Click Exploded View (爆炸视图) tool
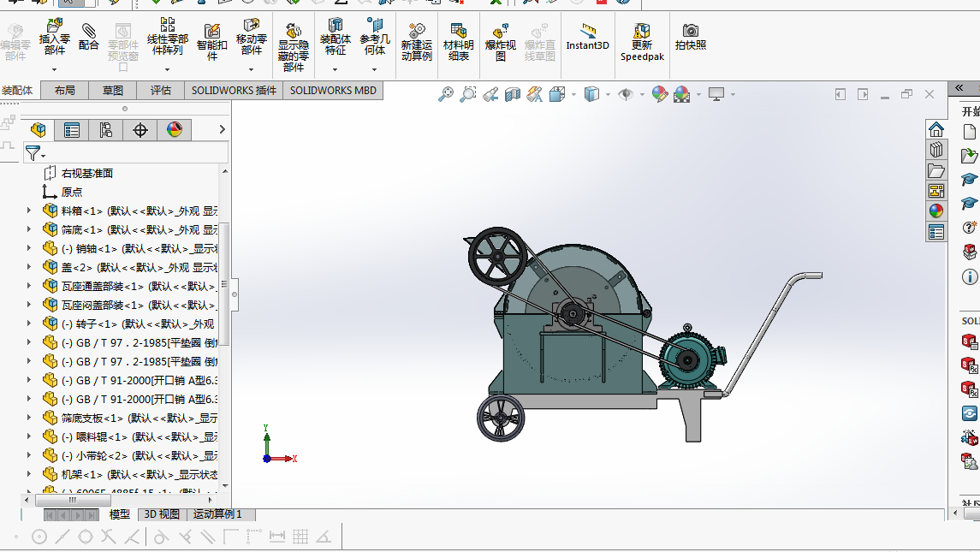 click(501, 41)
